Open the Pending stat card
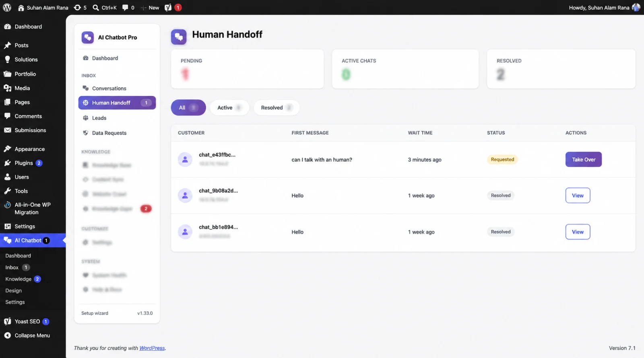 coord(247,69)
